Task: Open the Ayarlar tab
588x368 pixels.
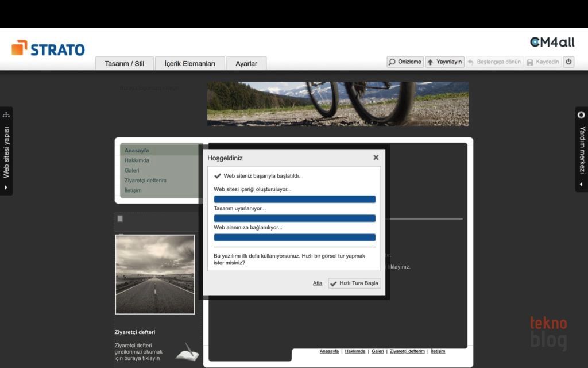Action: [246, 64]
